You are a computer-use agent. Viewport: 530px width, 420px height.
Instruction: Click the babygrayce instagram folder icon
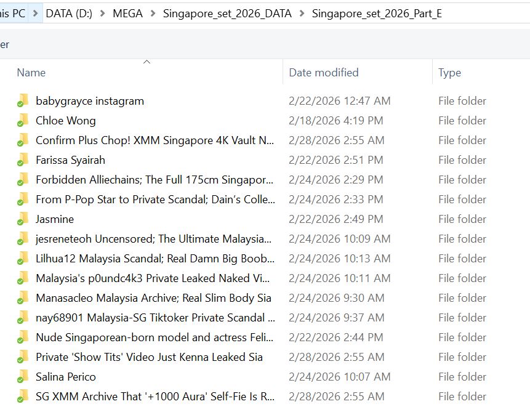23,101
